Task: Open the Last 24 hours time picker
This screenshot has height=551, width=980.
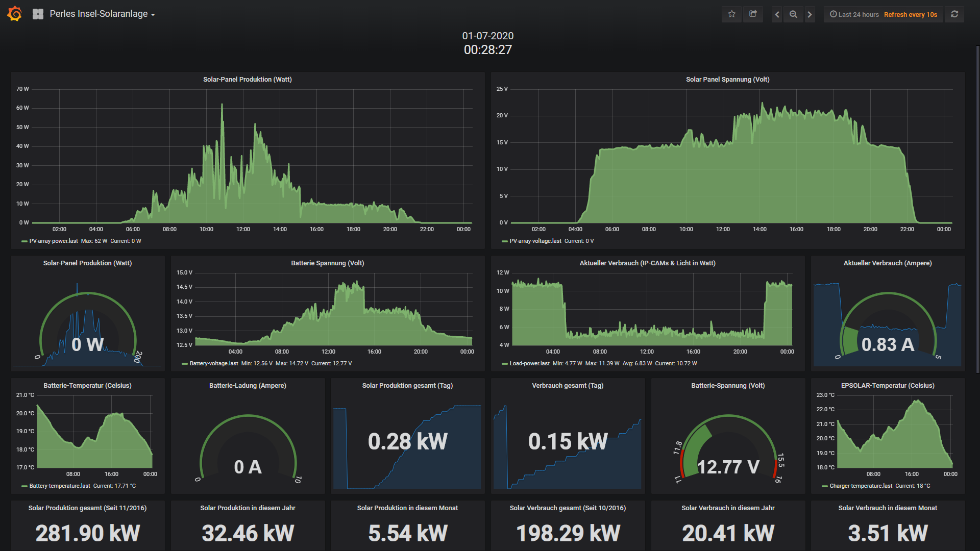Action: tap(854, 14)
